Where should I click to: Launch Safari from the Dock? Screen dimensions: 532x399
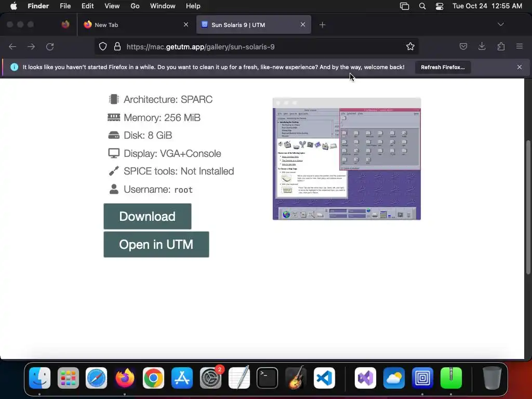tap(96, 378)
